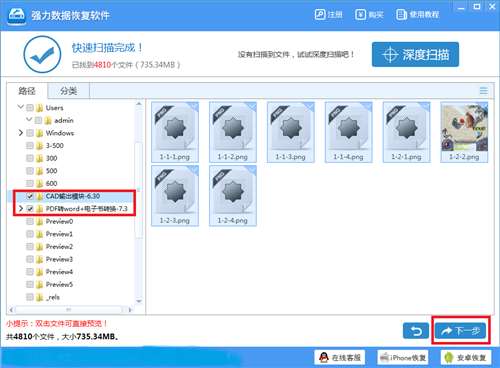Image resolution: width=500 pixels, height=368 pixels.
Task: Toggle the list view menu icon
Action: pos(484,90)
